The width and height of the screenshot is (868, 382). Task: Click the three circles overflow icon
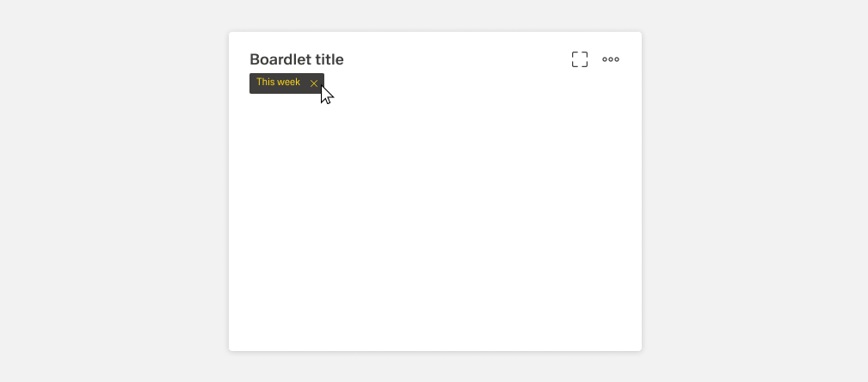click(611, 59)
